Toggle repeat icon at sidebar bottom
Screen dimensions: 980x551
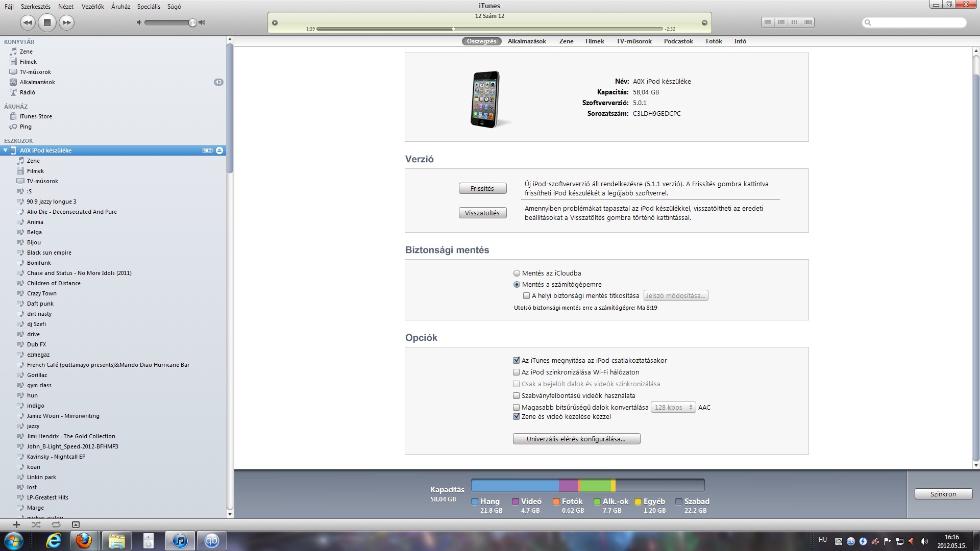[56, 524]
